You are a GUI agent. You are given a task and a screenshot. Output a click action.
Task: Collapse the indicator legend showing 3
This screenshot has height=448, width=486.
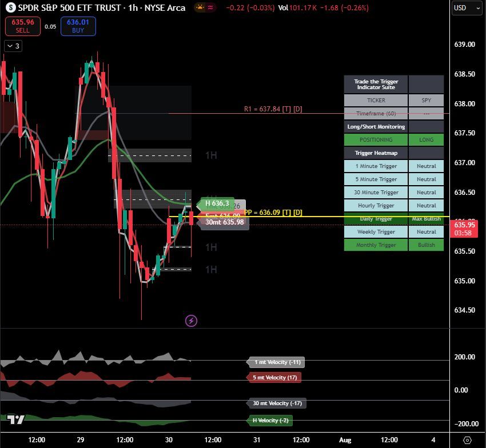click(13, 46)
